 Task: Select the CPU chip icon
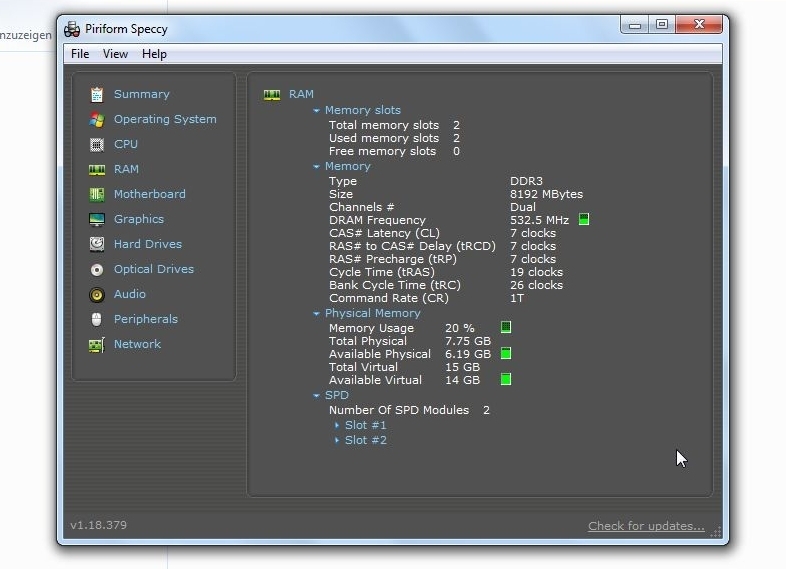tap(97, 144)
